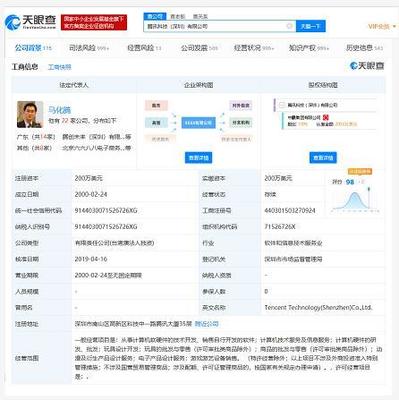Click the 广东 company distribution row
The height and width of the screenshot is (400, 399).
tap(74, 137)
